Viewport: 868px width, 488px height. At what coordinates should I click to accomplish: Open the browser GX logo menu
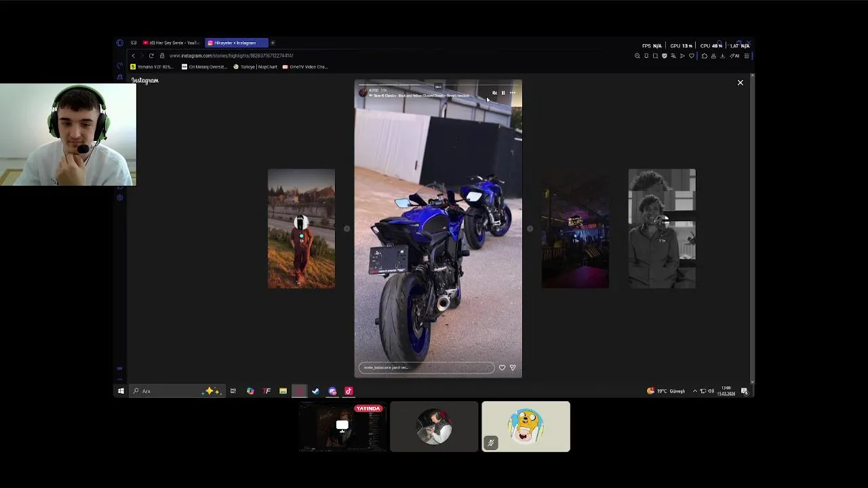[120, 43]
